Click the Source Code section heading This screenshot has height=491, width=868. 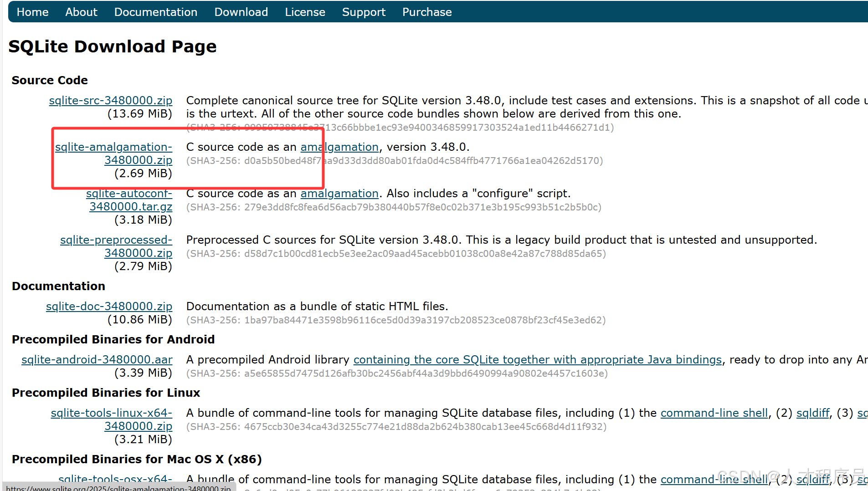[50, 80]
